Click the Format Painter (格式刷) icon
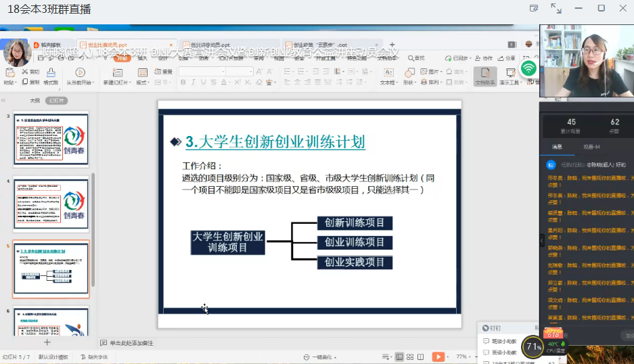This screenshot has width=634, height=364. click(x=50, y=73)
